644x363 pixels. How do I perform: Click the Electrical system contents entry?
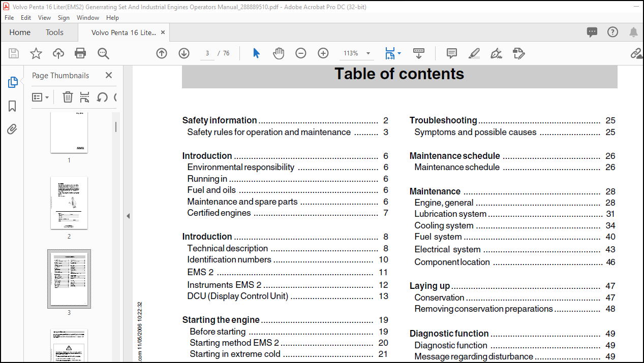click(x=514, y=249)
